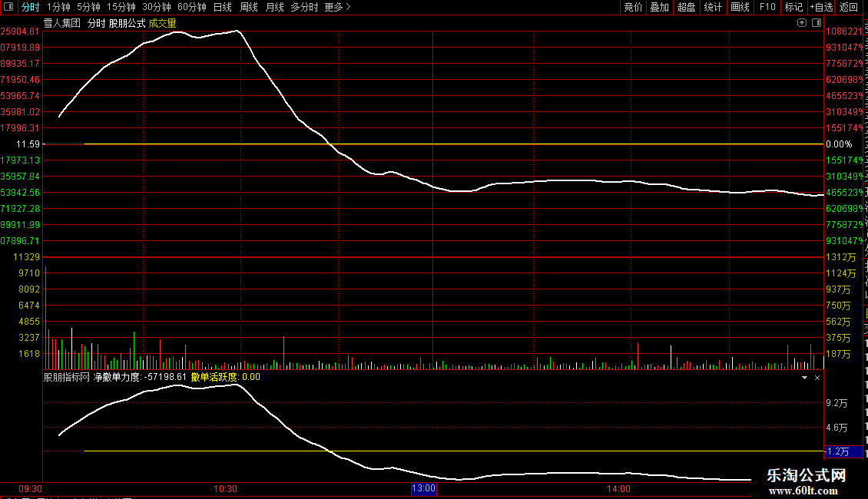The width and height of the screenshot is (868, 499).
Task: Select the 15分钟 period tab
Action: 121,7
